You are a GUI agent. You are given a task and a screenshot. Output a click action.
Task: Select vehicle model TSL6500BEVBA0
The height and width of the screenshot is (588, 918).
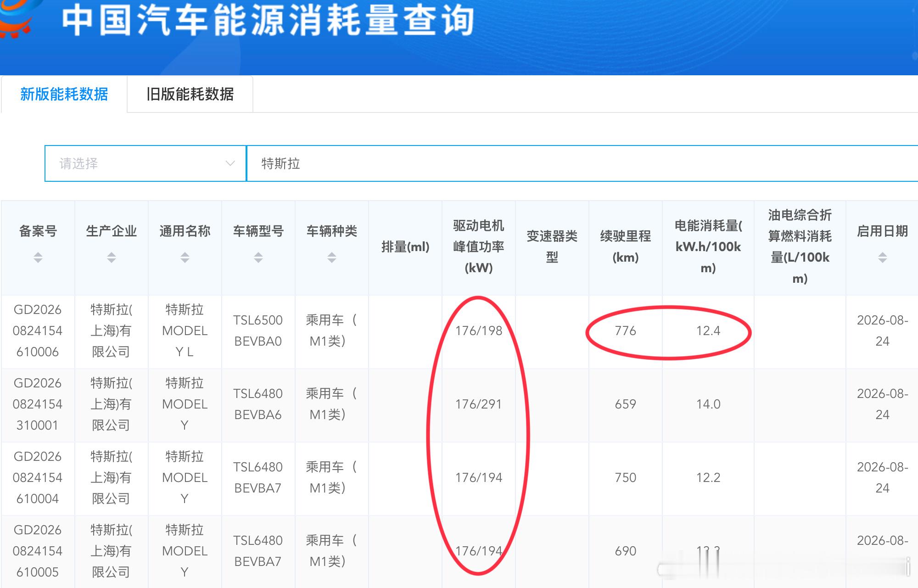[x=258, y=331]
